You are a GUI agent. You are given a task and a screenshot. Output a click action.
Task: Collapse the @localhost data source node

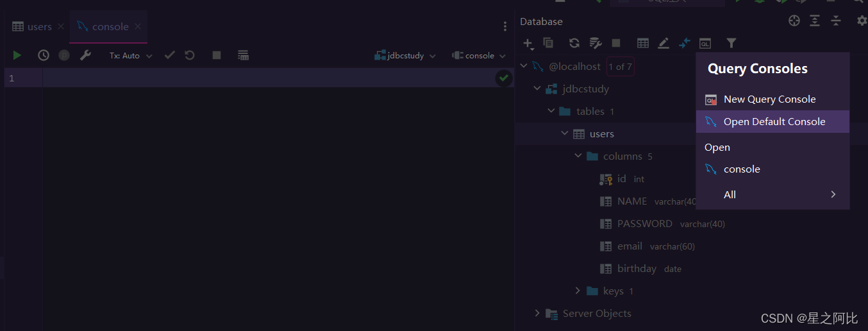pyautogui.click(x=524, y=66)
